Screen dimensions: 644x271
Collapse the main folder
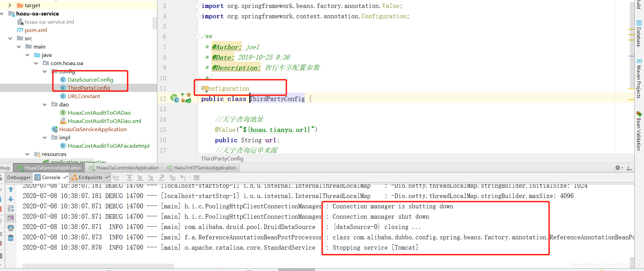point(19,46)
